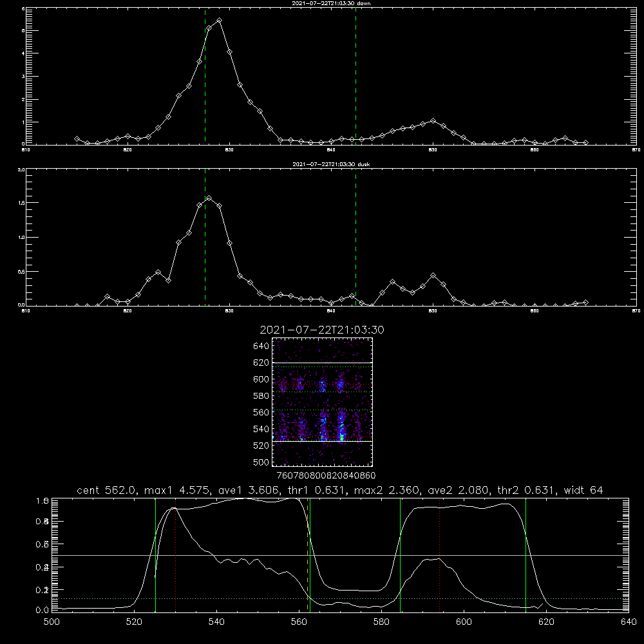Viewport: 644px width, 644px height.
Task: Click dusk plot y-axis label '1.0'
Action: 21,238
